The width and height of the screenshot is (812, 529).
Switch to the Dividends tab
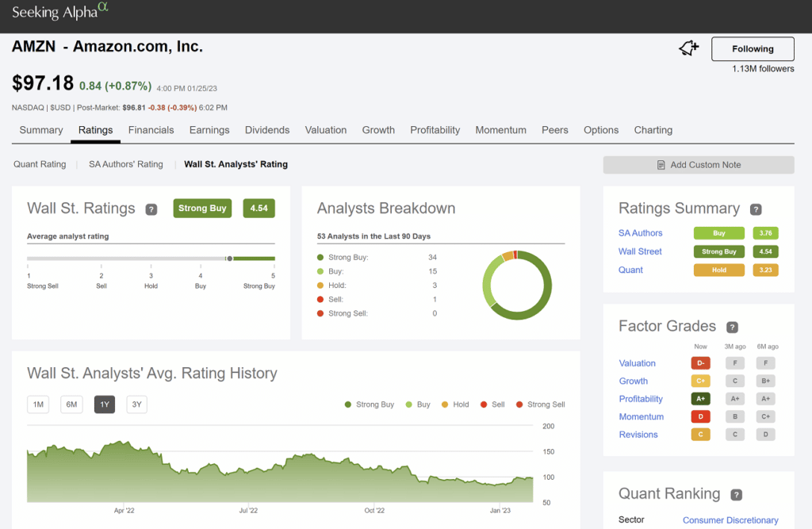[267, 130]
